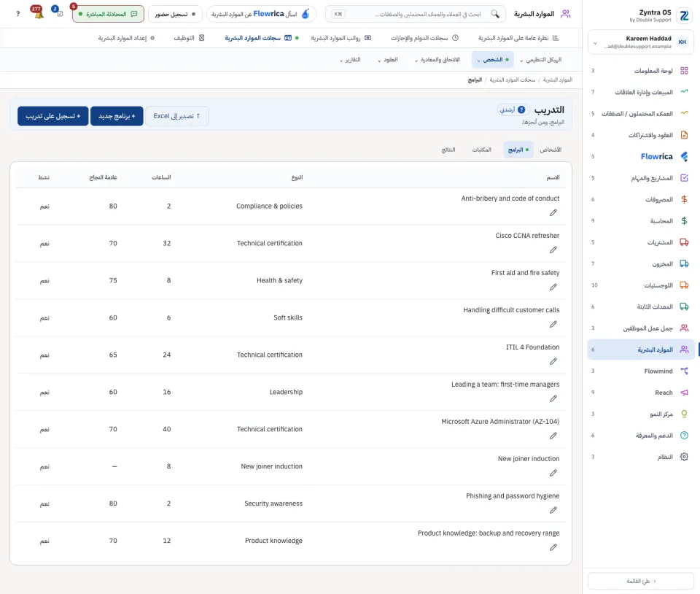Click the برنامج جديد button
Image resolution: width=700 pixels, height=594 pixels.
click(x=117, y=116)
